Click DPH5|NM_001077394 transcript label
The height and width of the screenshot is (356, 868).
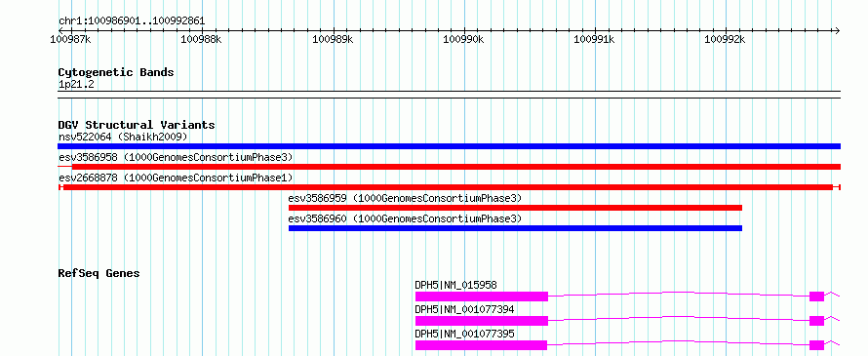tap(464, 309)
